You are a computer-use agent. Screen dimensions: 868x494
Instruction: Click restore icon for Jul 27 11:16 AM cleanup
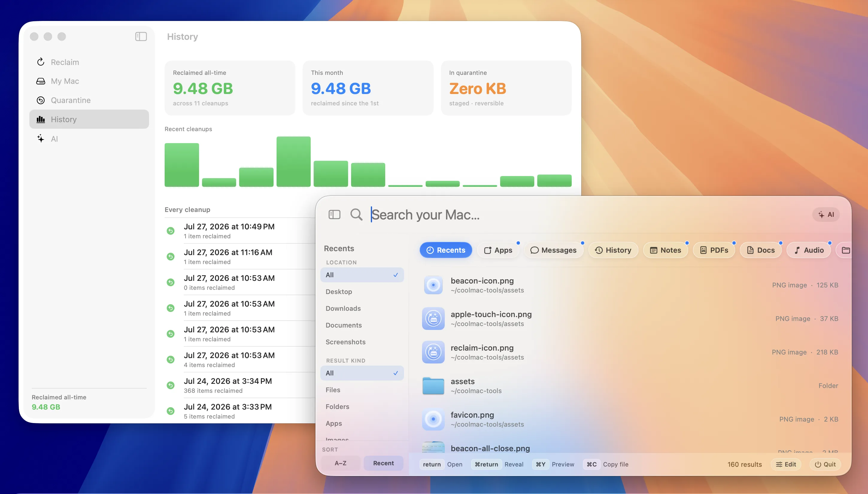pos(171,257)
